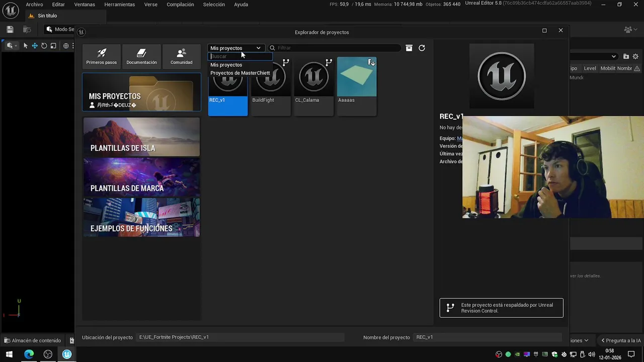The image size is (644, 362).
Task: Click the Unreal logo in the main editor corner
Action: 11,10
